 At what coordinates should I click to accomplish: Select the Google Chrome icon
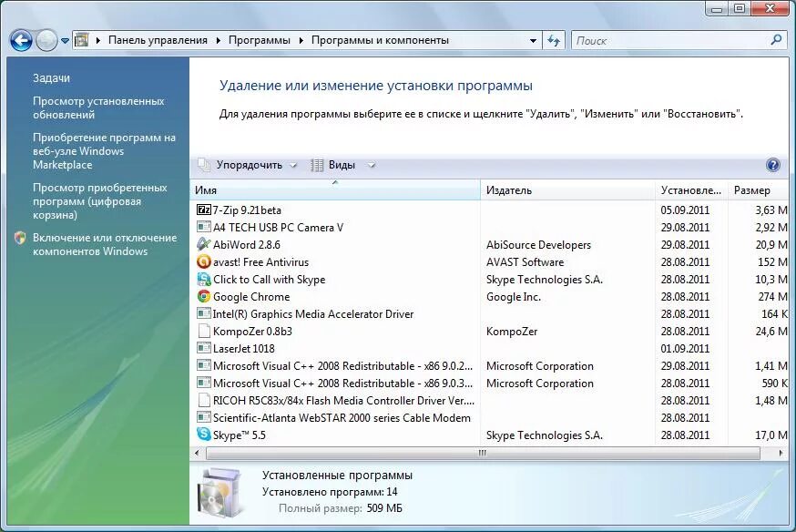(206, 296)
